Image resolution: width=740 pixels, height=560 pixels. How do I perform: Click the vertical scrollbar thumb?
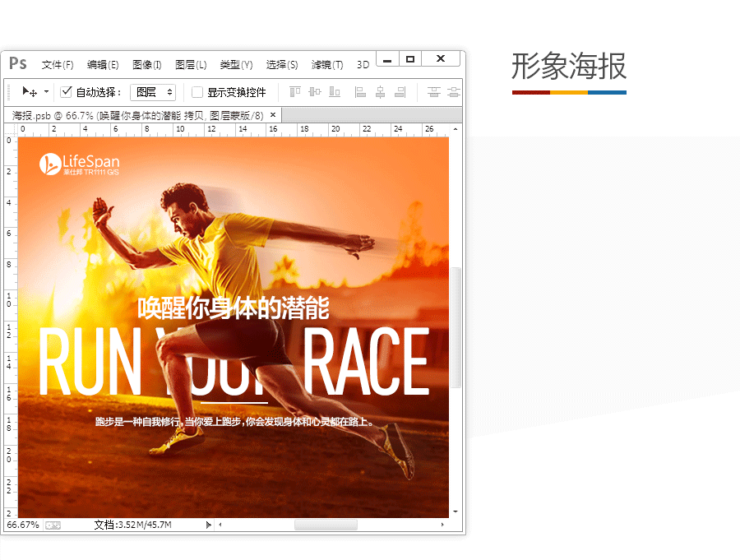pyautogui.click(x=456, y=327)
